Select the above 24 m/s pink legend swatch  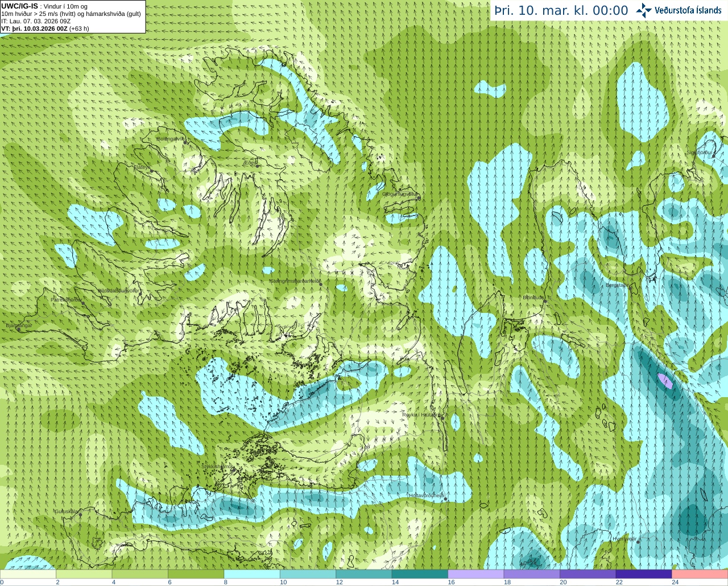click(x=700, y=574)
